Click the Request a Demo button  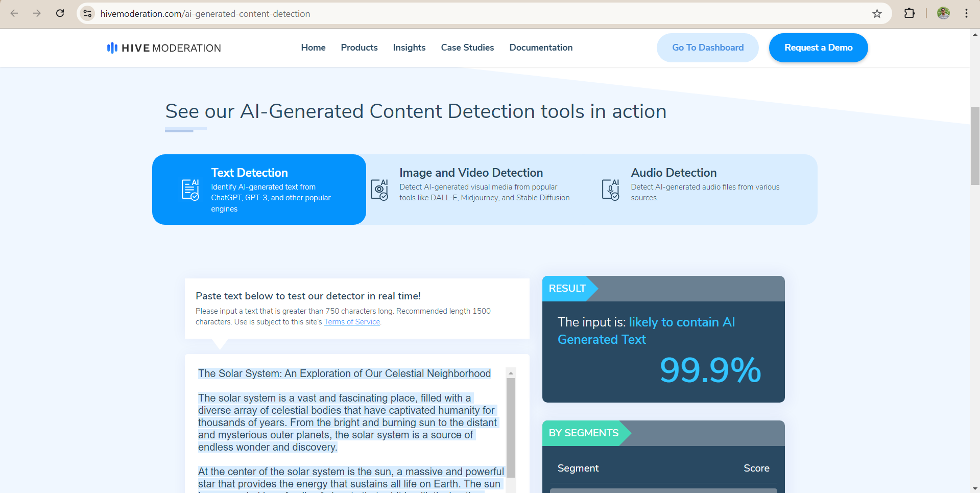pos(818,48)
